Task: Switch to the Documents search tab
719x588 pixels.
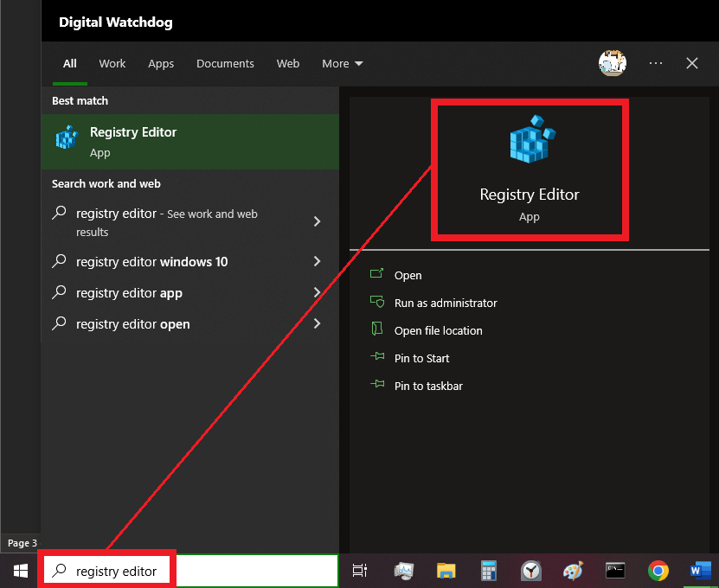Action: pos(225,64)
